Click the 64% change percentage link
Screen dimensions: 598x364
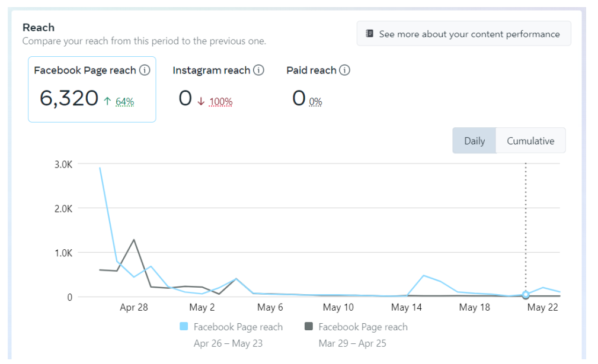click(x=125, y=102)
